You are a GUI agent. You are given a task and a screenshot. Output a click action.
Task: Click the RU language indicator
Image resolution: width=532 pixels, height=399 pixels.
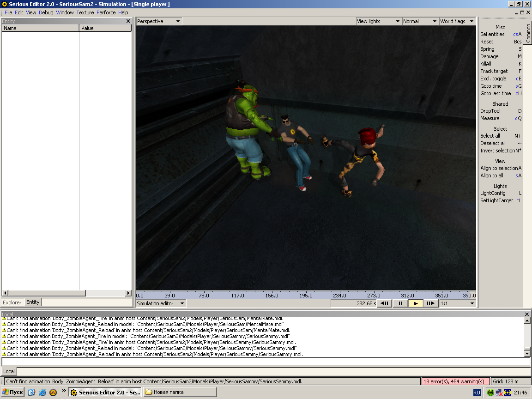[x=477, y=393]
